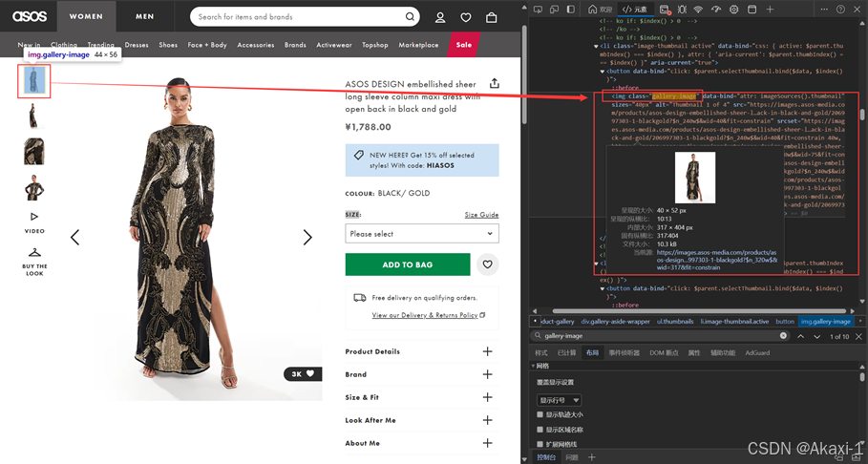The image size is (868, 464).
Task: Close the DevTools find bar
Action: (858, 336)
